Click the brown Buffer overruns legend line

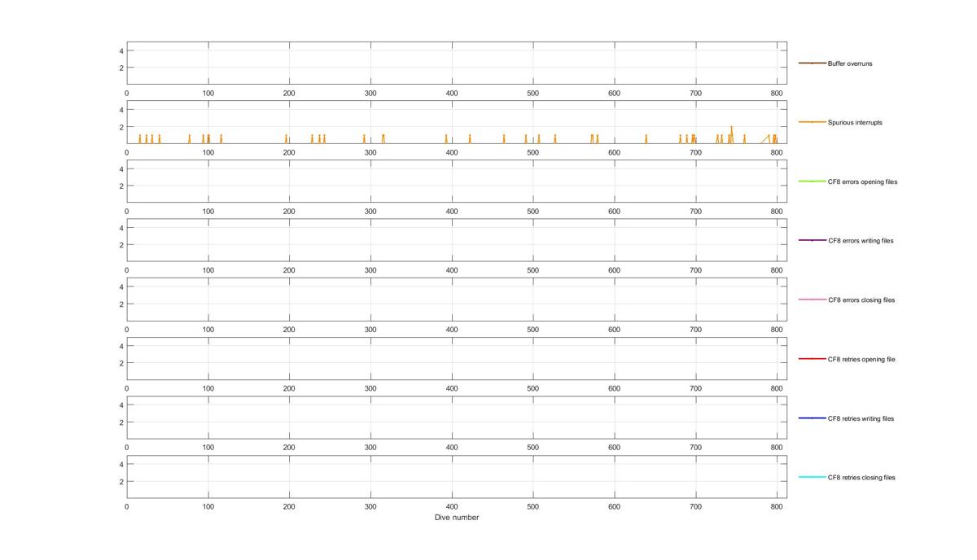pyautogui.click(x=812, y=63)
